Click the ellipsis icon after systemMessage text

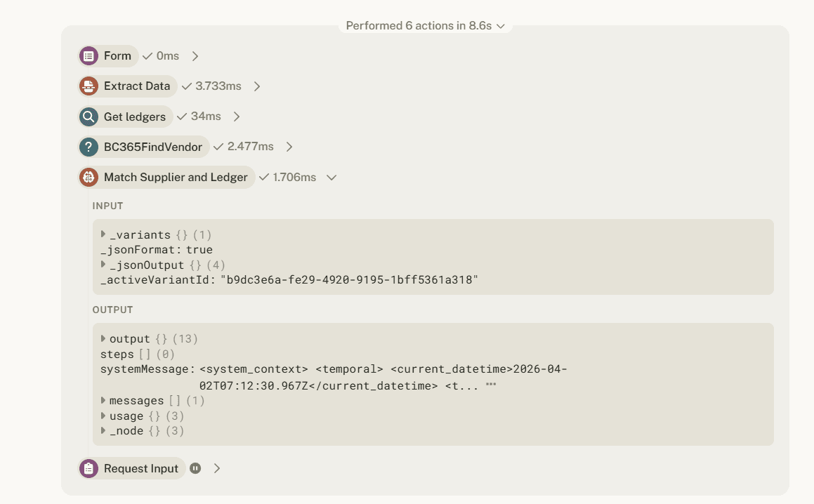click(491, 385)
